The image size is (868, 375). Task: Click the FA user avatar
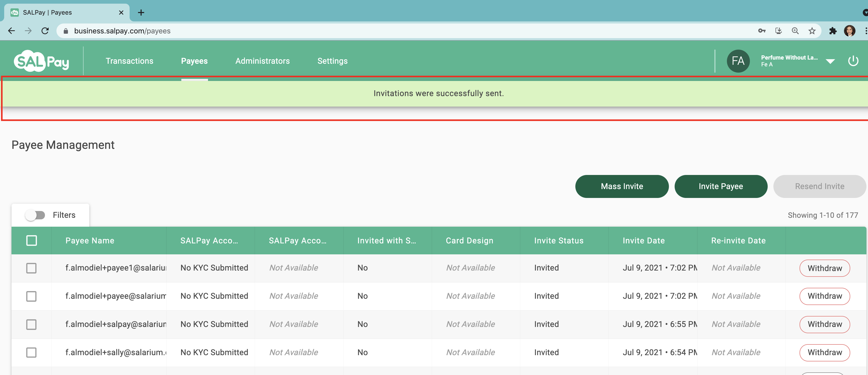click(738, 61)
